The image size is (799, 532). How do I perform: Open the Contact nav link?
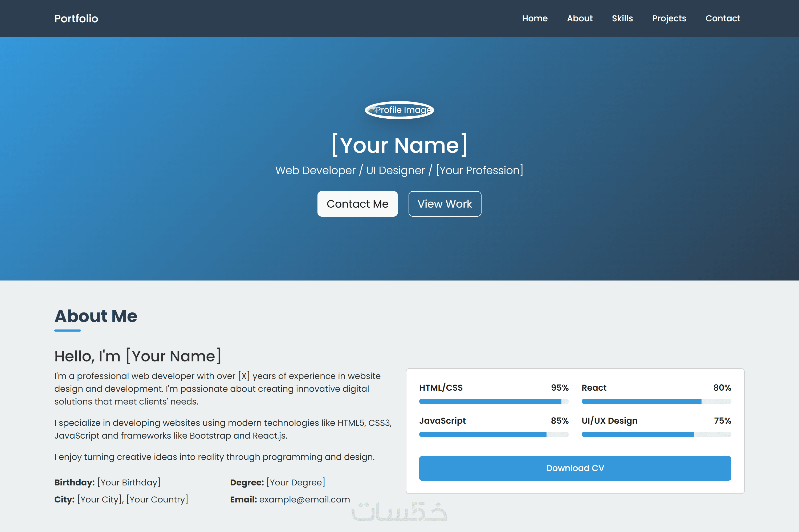click(723, 18)
